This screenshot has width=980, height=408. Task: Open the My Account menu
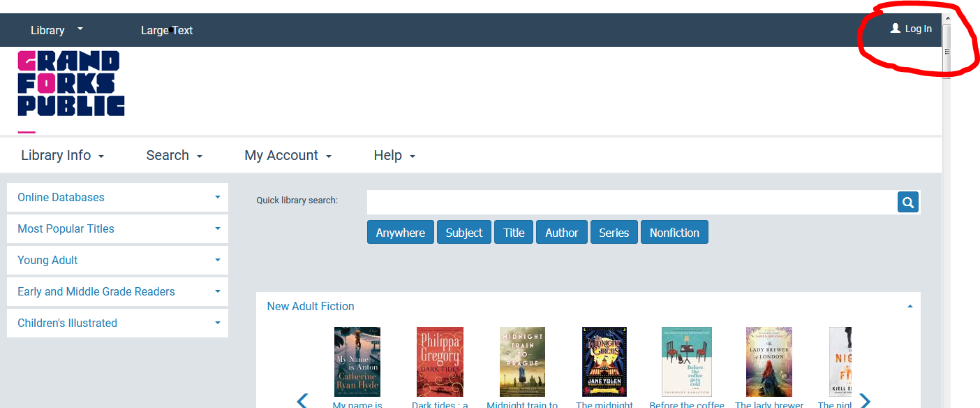click(x=288, y=155)
